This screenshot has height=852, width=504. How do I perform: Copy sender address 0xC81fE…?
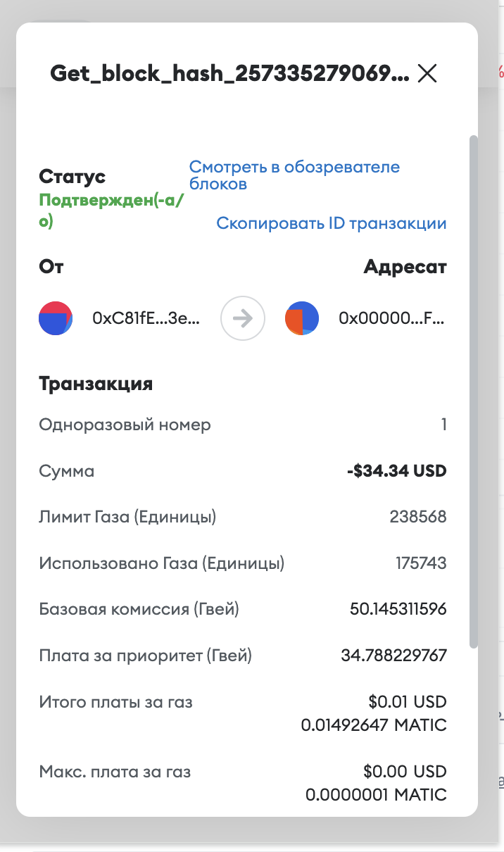point(146,318)
